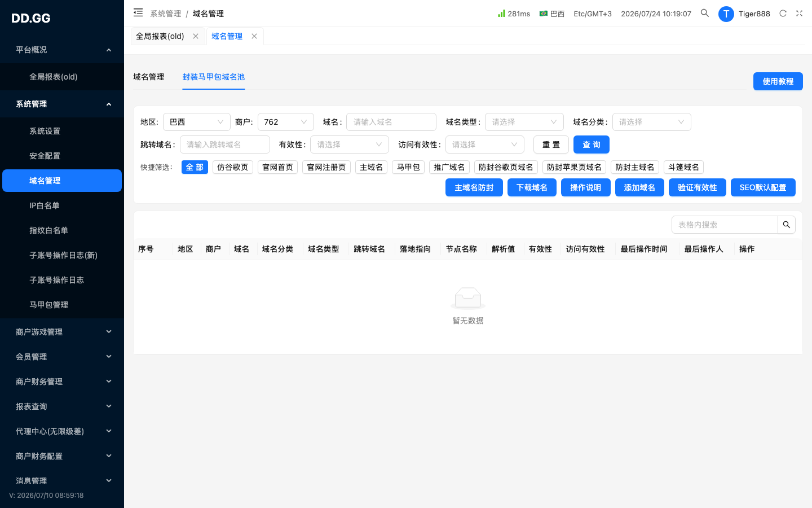Open 马甲包管理 in the sidebar
Image resolution: width=812 pixels, height=508 pixels.
pyautogui.click(x=62, y=305)
